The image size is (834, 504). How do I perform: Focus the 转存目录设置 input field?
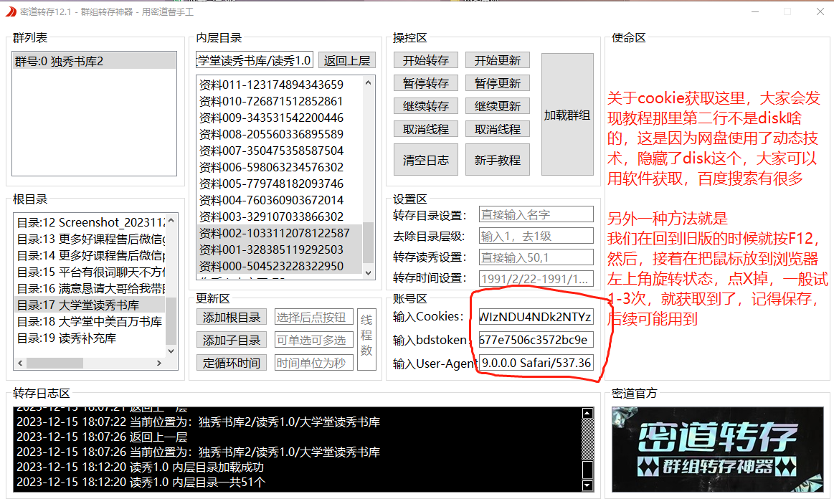[536, 214]
